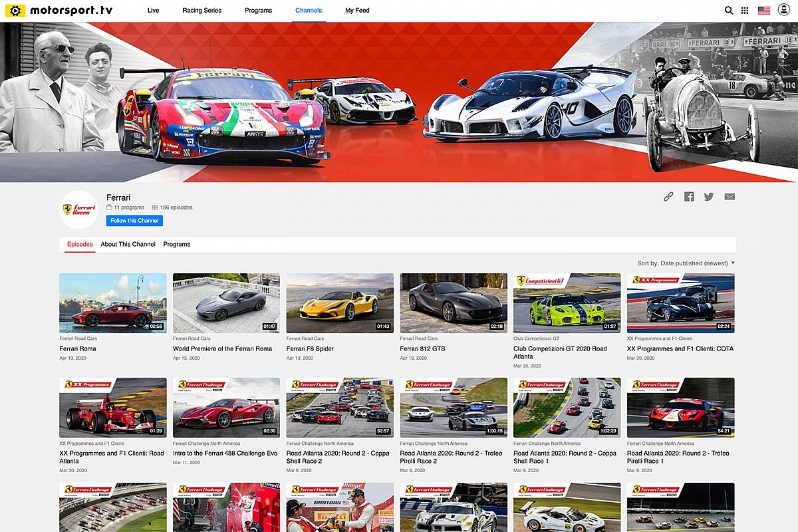Switch to the Channels nav item
The height and width of the screenshot is (532, 798).
pos(308,11)
